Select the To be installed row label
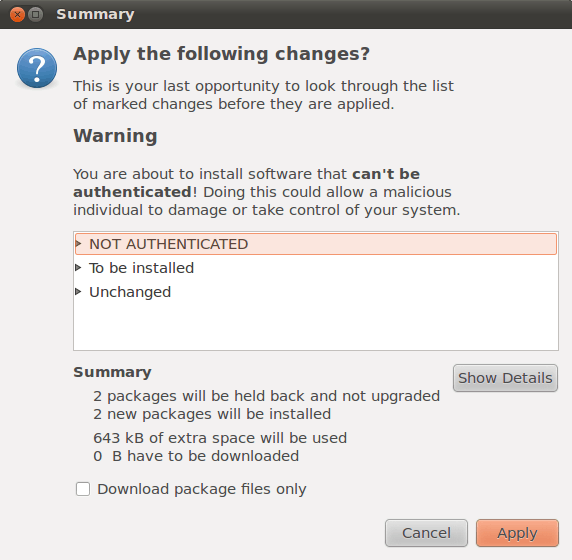The height and width of the screenshot is (560, 572). [x=142, y=268]
